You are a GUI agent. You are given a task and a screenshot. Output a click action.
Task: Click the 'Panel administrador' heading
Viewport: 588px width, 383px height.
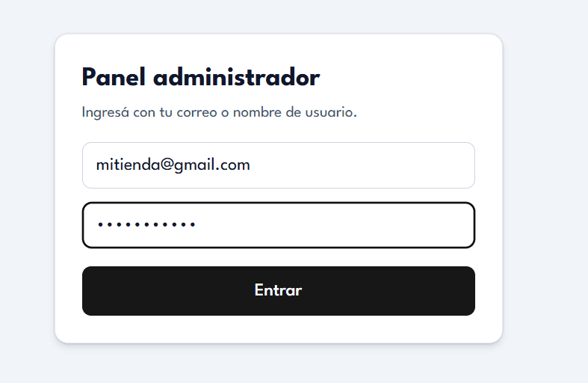(200, 77)
